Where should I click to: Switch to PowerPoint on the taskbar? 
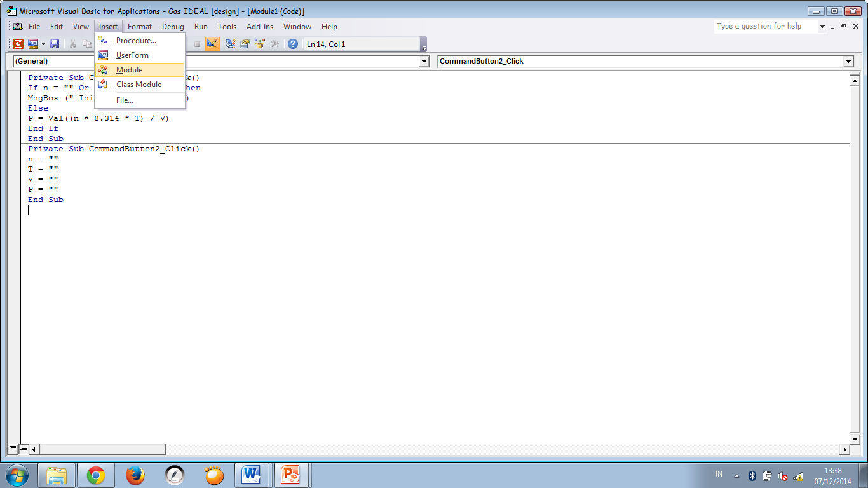point(291,475)
